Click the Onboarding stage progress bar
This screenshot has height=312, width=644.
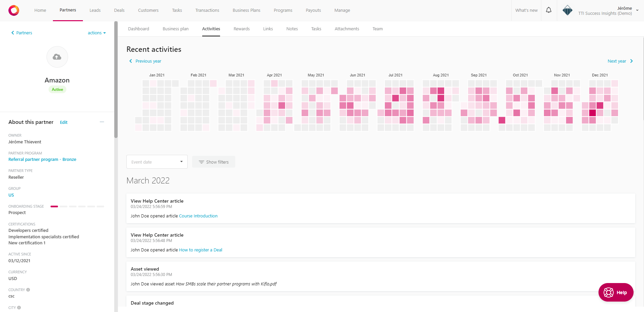tap(77, 206)
